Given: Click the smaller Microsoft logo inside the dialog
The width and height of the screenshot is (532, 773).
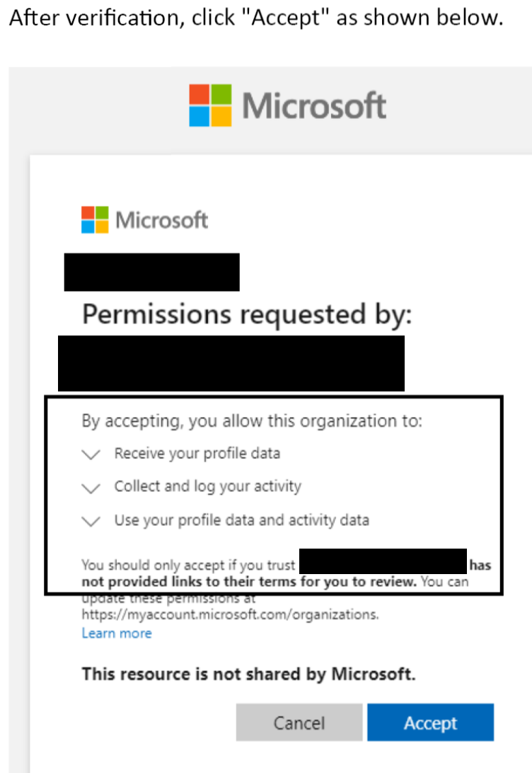Looking at the screenshot, I should pos(144,220).
